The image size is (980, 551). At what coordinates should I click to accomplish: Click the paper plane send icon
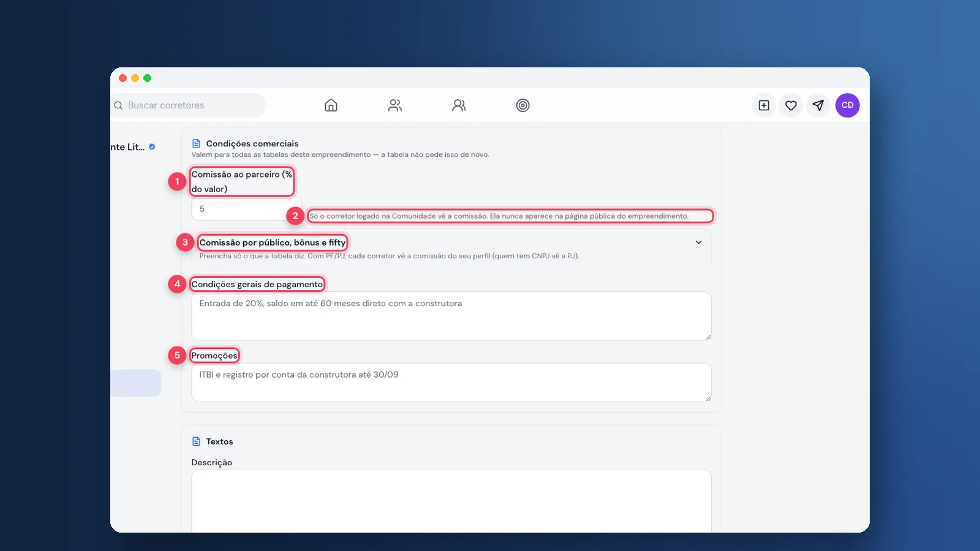[818, 105]
